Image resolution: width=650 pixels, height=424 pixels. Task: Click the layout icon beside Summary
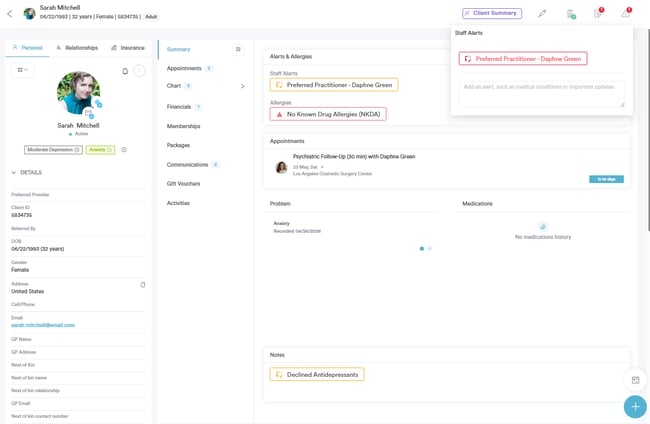238,49
